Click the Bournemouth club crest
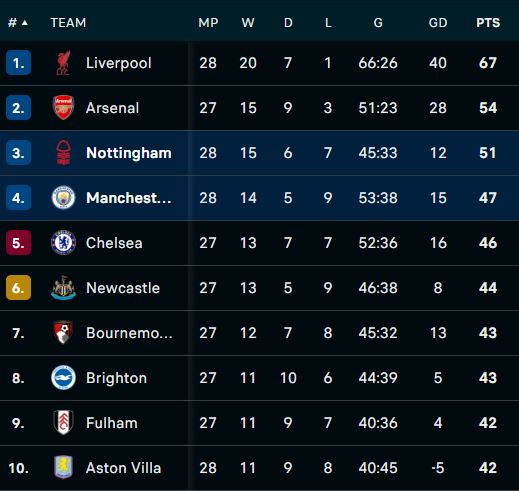Screen dimensions: 519x491 coord(63,333)
